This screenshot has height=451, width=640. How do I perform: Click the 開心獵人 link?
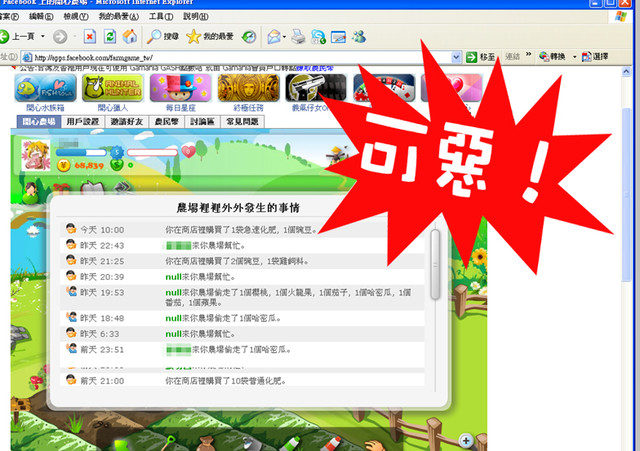pyautogui.click(x=113, y=108)
